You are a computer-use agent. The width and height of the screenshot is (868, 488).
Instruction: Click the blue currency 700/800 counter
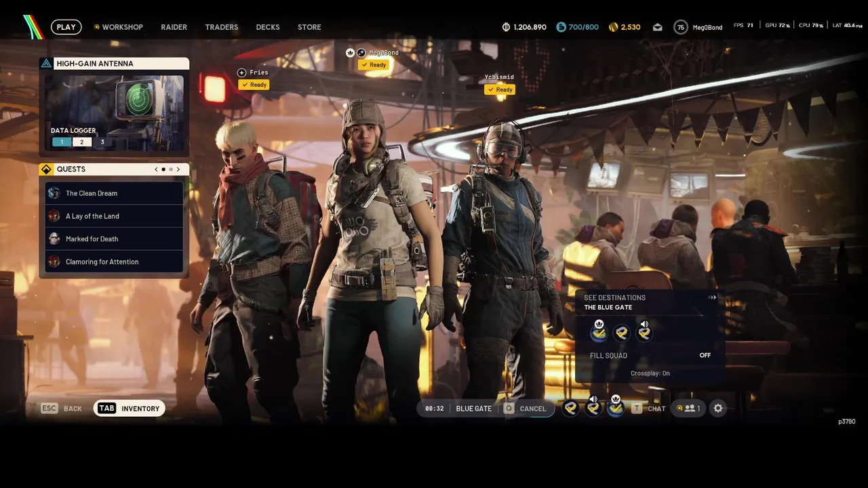coord(577,27)
